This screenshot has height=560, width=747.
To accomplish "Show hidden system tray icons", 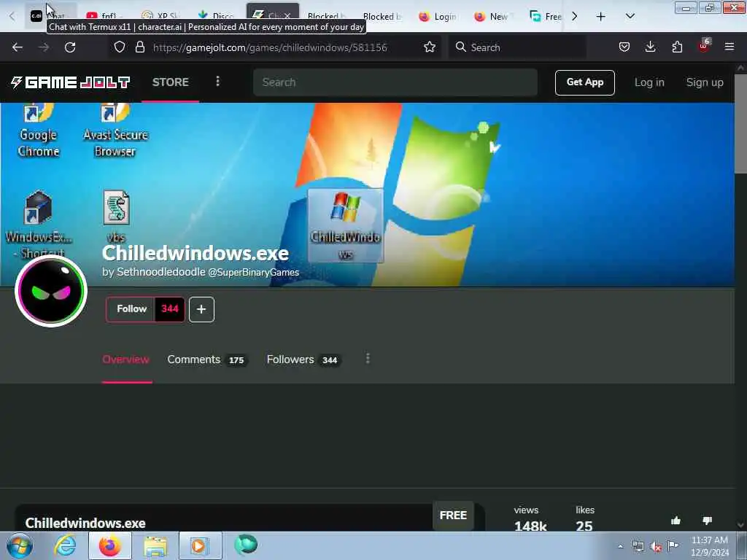I will (x=620, y=546).
